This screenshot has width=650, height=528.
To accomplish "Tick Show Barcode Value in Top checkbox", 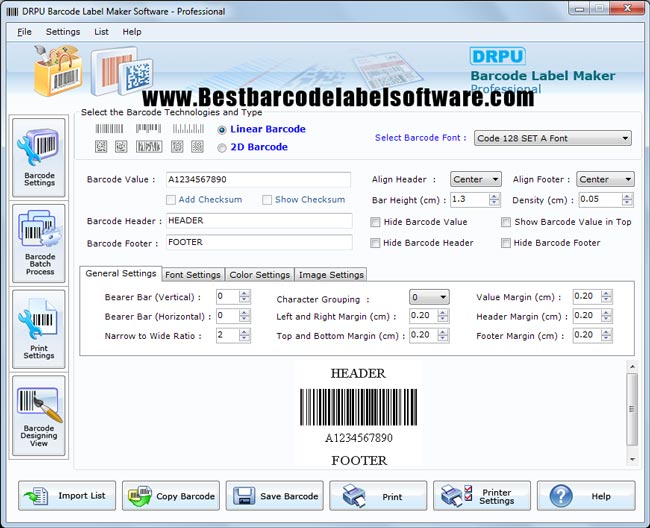I will coord(506,222).
